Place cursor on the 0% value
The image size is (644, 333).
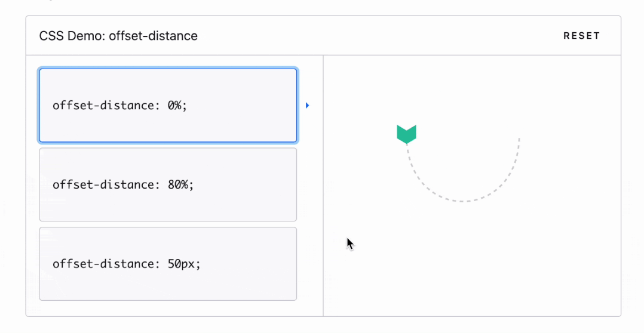coord(174,106)
